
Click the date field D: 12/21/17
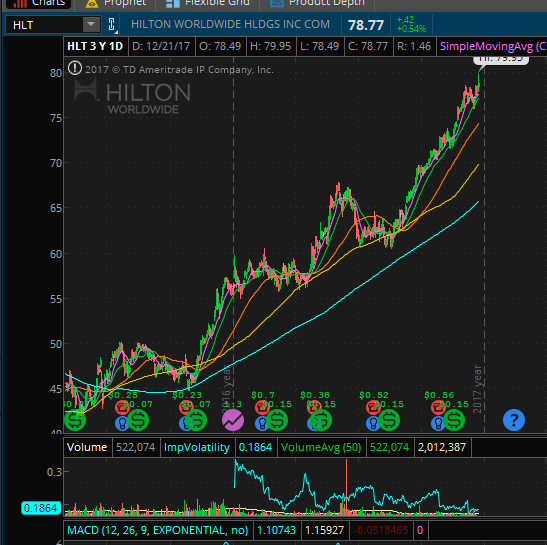point(161,46)
